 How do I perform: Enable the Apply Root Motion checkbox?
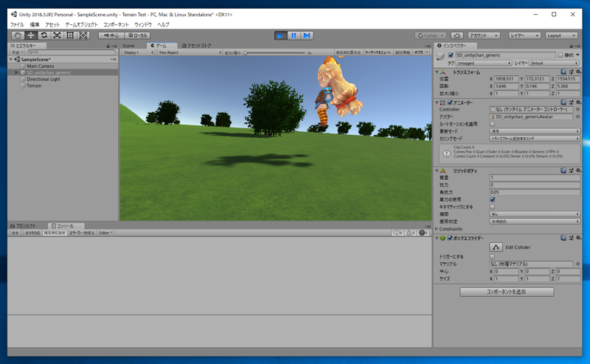(x=492, y=124)
